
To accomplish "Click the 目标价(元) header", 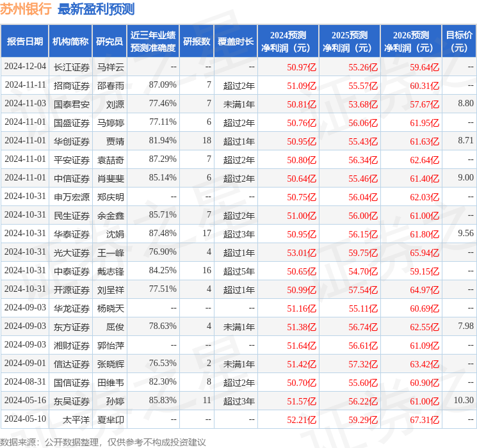I will point(458,42).
